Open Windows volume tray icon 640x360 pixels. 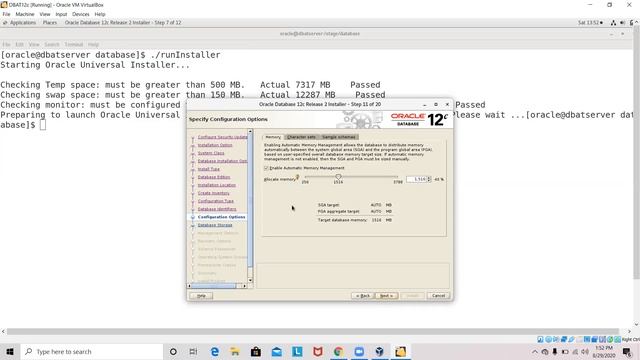[x=585, y=352]
